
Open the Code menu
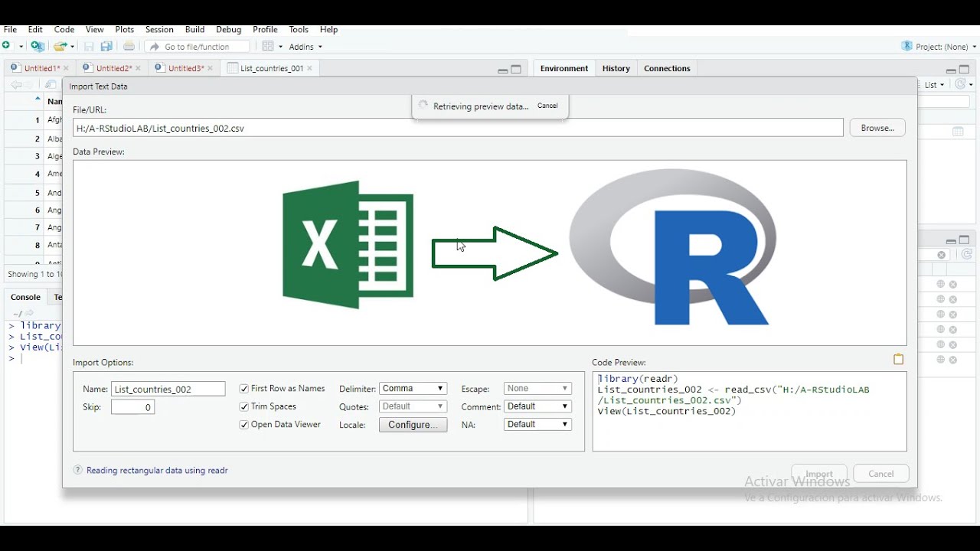click(64, 29)
